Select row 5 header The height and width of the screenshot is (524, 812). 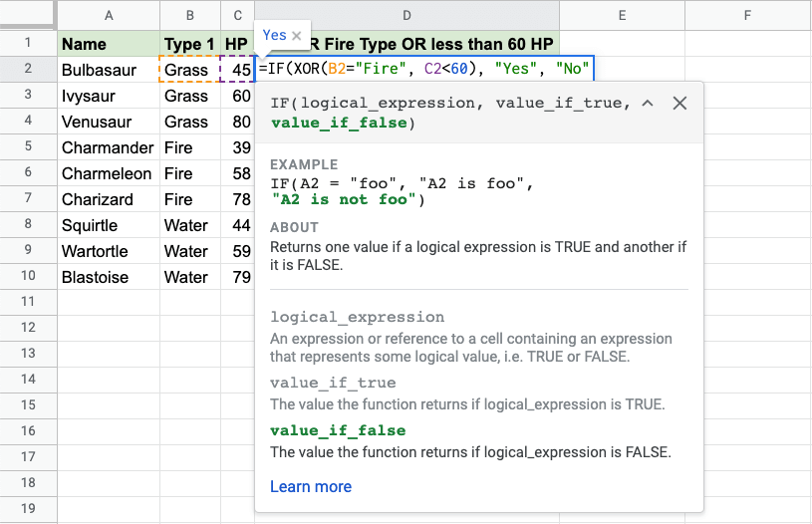coord(28,147)
